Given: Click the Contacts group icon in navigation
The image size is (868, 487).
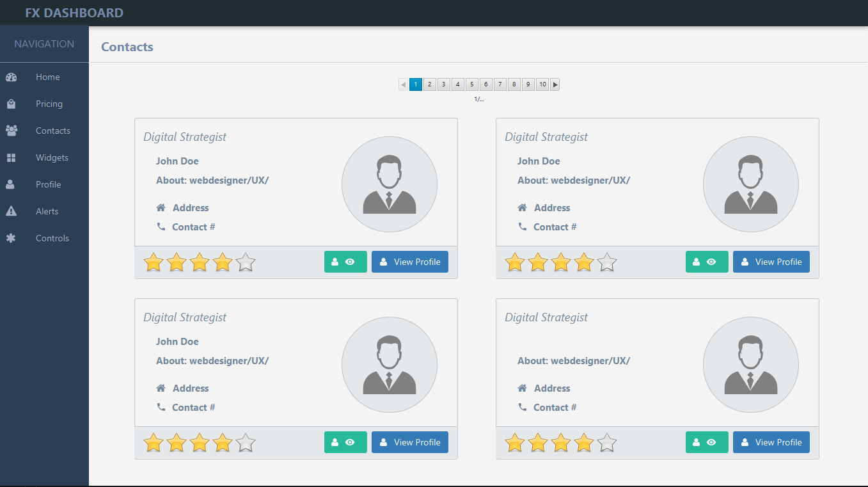Looking at the screenshot, I should click(12, 130).
